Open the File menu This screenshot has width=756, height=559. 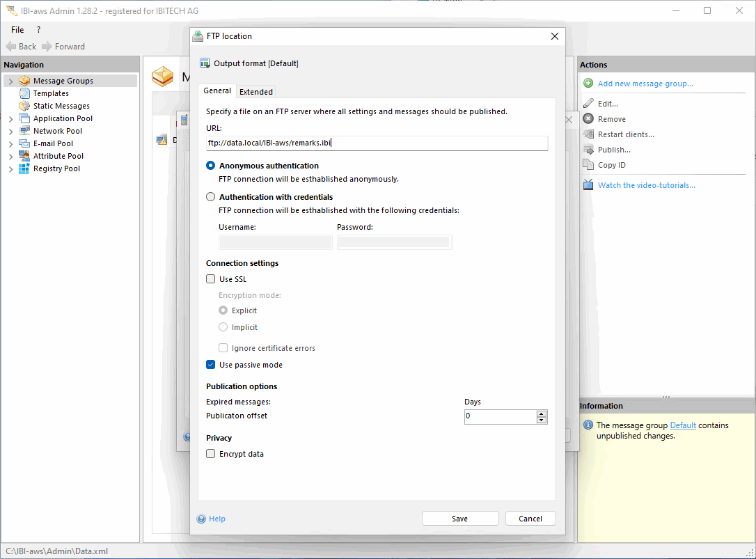click(x=17, y=30)
